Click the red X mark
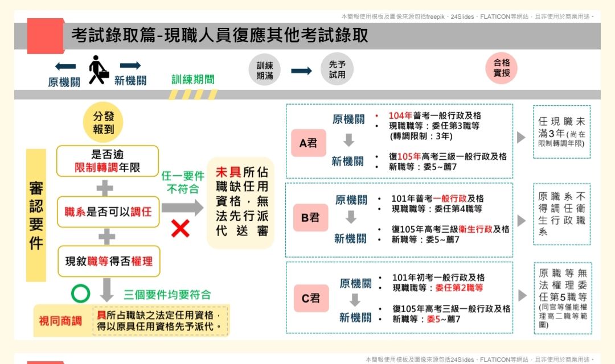This screenshot has height=364, width=615. point(181,229)
